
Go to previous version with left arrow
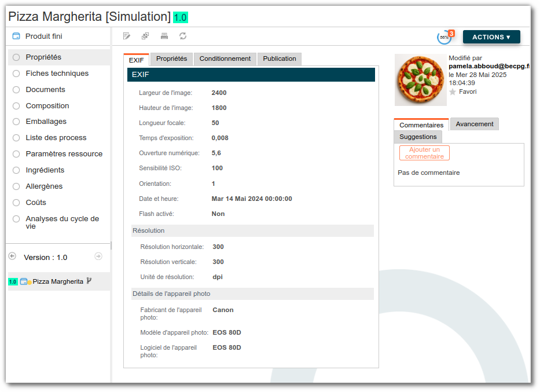[x=12, y=257]
